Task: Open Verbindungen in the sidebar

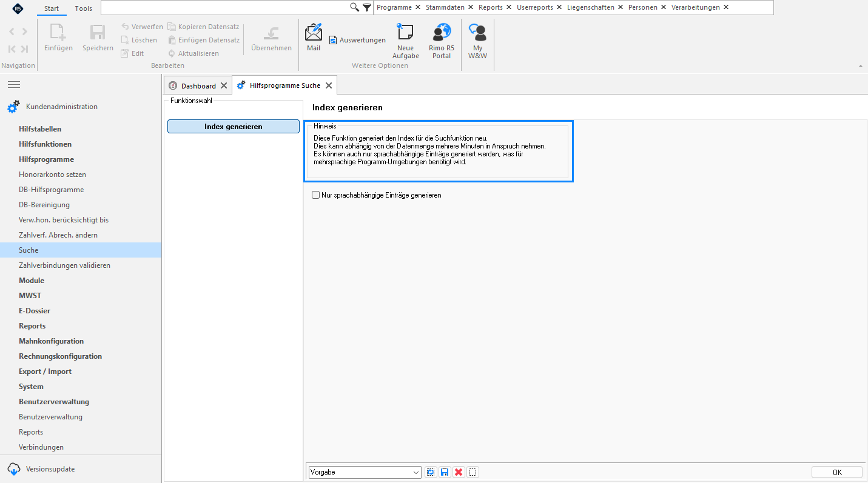Action: point(41,447)
